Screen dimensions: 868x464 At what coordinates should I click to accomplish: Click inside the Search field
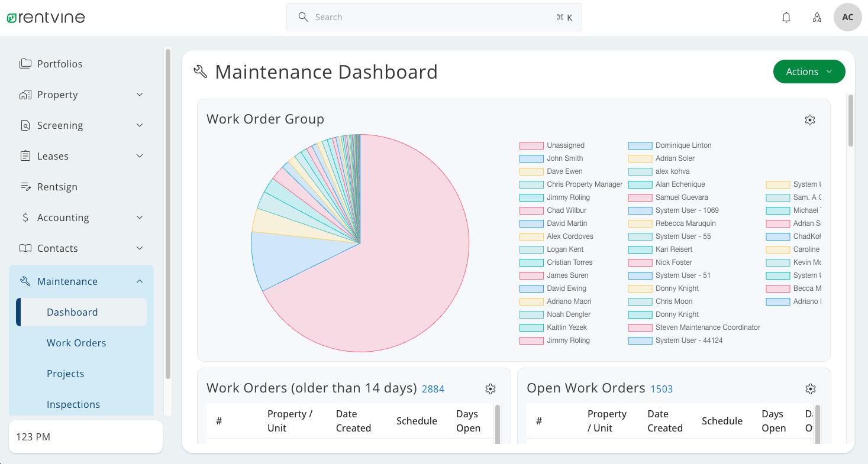coord(434,17)
